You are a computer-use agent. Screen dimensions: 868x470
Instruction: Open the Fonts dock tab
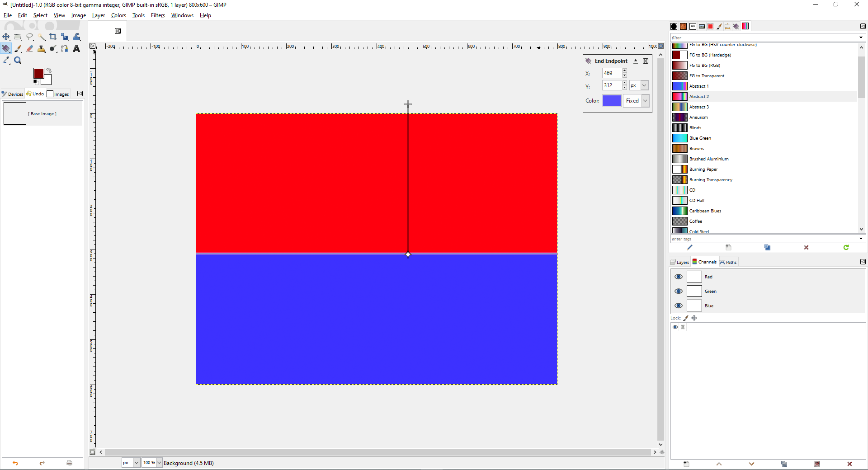[693, 26]
